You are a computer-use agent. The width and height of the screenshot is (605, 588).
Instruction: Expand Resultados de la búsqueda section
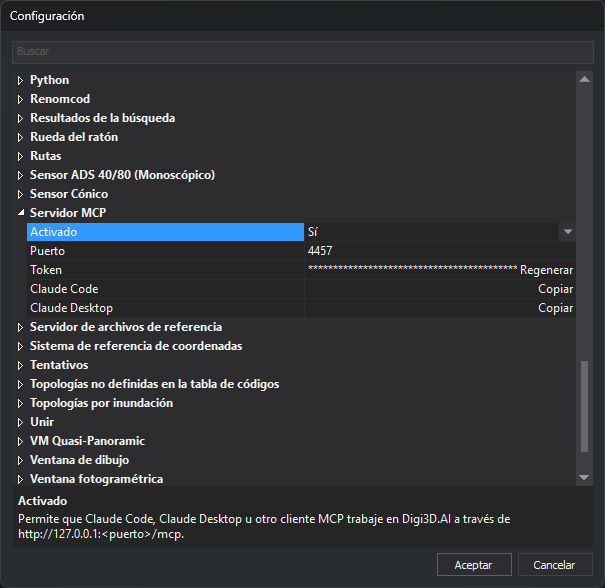(x=20, y=118)
